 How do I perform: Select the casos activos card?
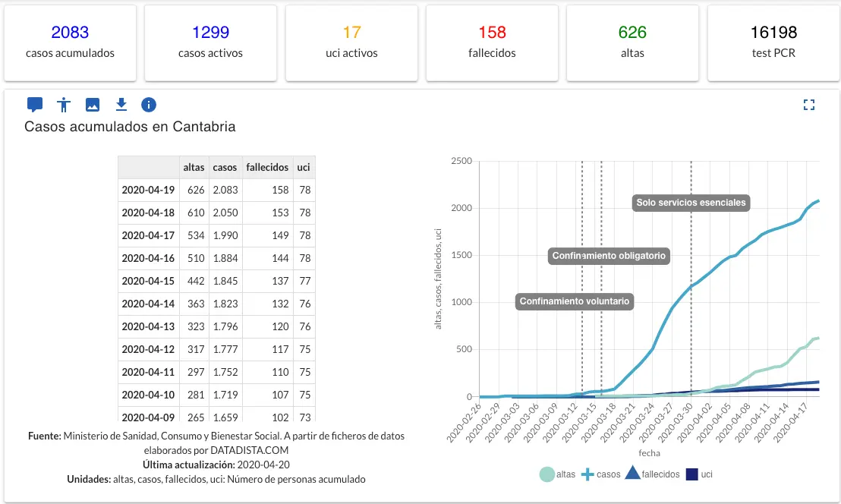click(x=211, y=43)
